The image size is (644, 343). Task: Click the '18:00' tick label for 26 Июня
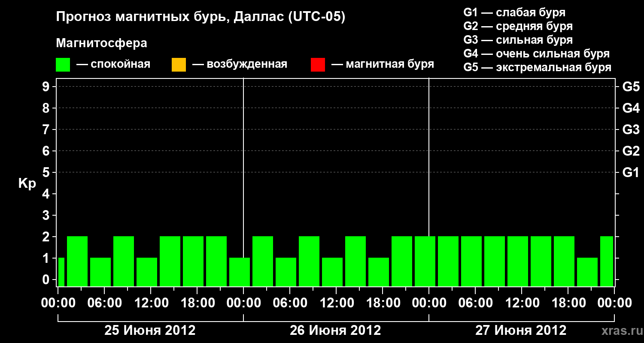(383, 303)
